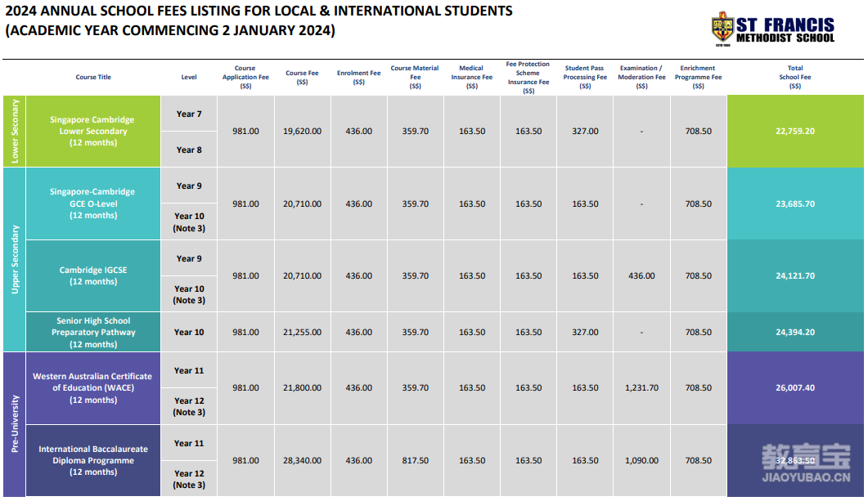Viewport: 868px width, 501px height.
Task: Click course fee 20,710.00 in the IGCSE row
Action: click(x=302, y=275)
